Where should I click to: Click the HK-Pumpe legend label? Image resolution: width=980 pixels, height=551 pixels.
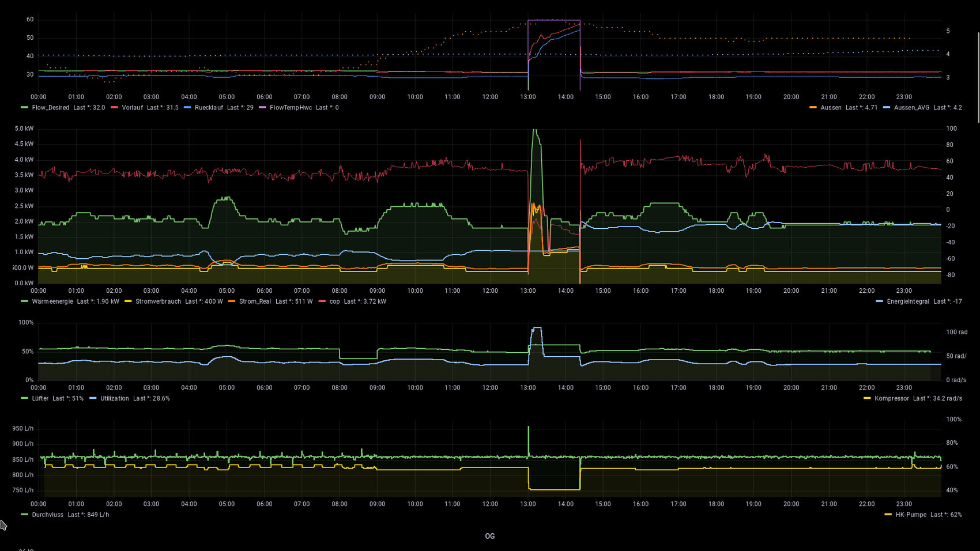click(x=911, y=515)
